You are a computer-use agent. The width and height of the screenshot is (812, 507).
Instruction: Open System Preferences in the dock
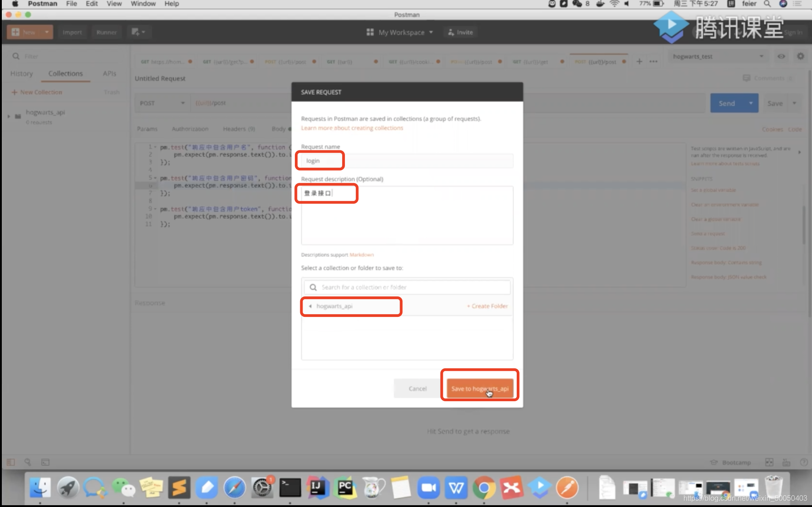pyautogui.click(x=262, y=488)
